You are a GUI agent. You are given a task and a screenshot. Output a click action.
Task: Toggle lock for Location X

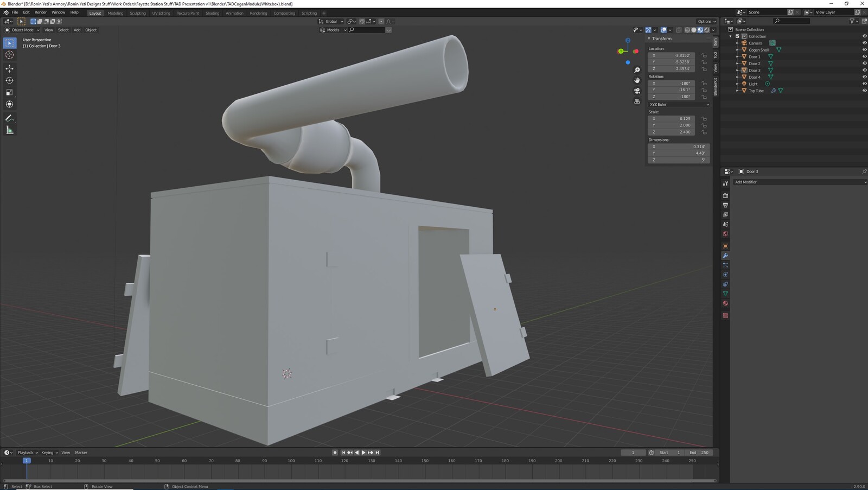pos(704,55)
